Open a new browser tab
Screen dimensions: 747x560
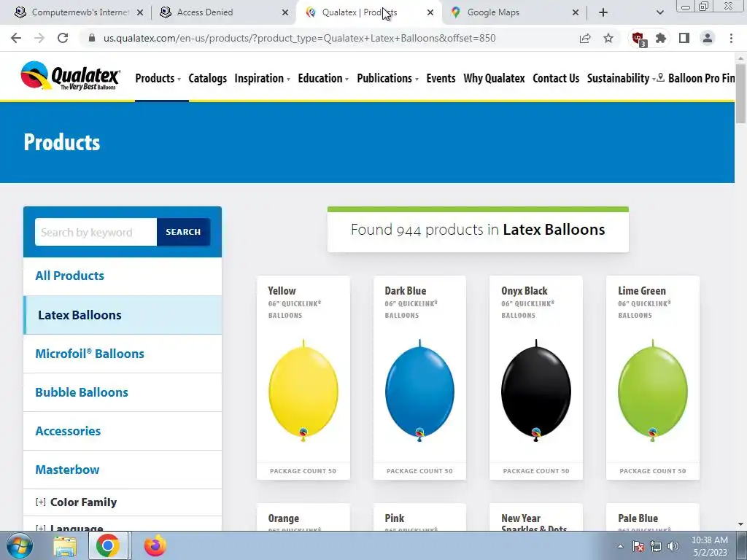point(603,12)
